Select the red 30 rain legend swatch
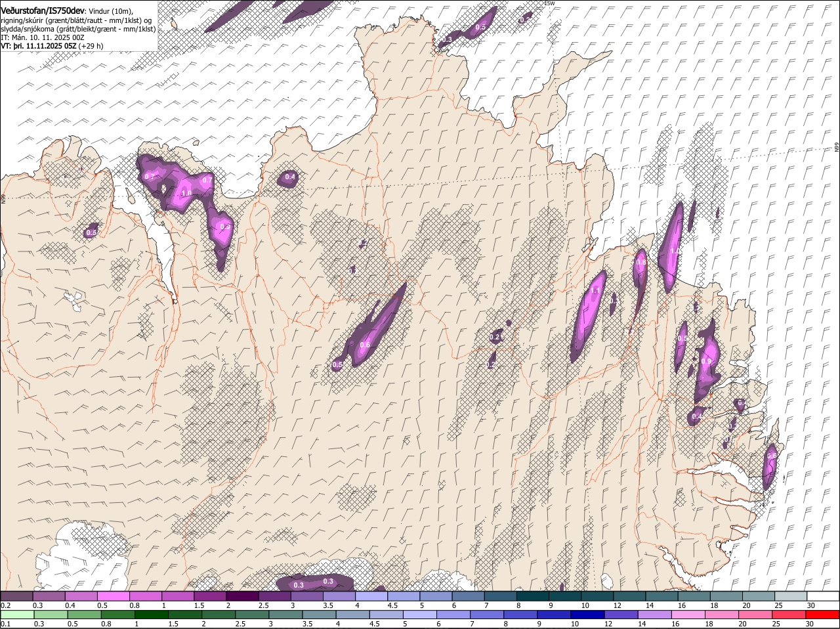Viewport: 840px width, 629px height. (x=823, y=615)
